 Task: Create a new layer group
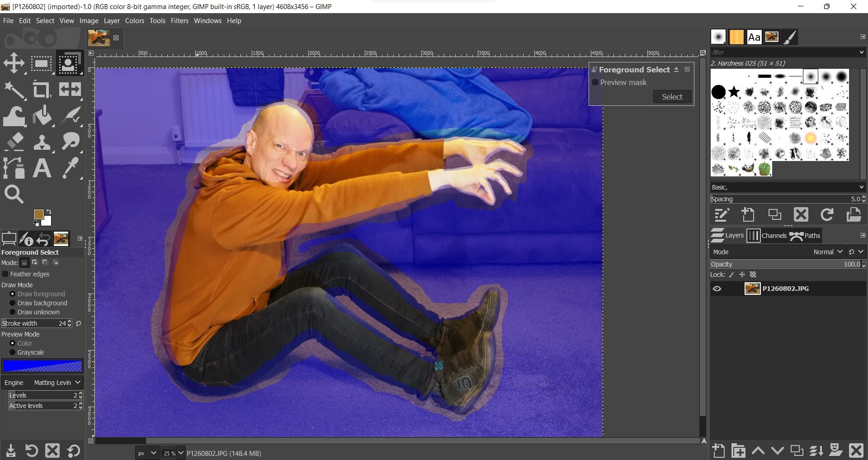pyautogui.click(x=739, y=451)
